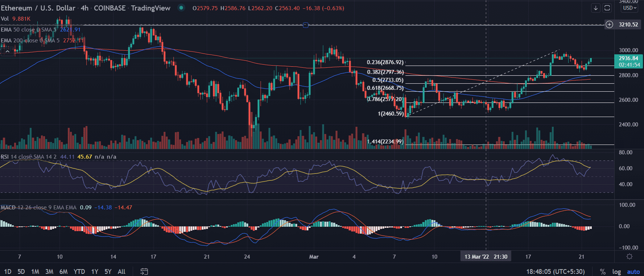Click the download arrow icon above the chart
This screenshot has height=276, width=644.
595,8
